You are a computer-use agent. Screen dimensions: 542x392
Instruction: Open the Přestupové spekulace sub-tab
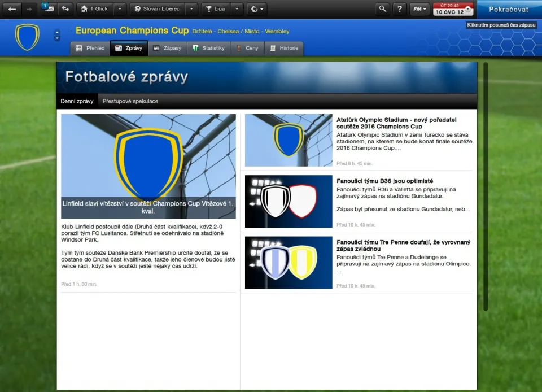click(130, 101)
